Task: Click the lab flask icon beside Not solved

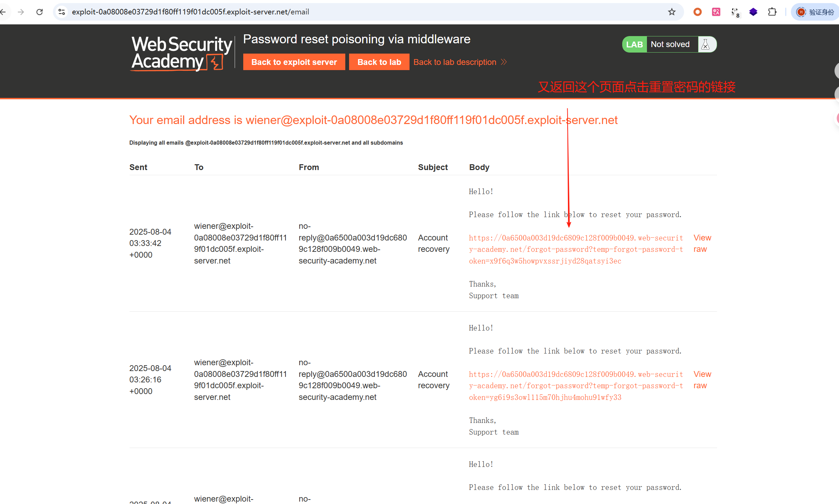Action: (x=705, y=44)
